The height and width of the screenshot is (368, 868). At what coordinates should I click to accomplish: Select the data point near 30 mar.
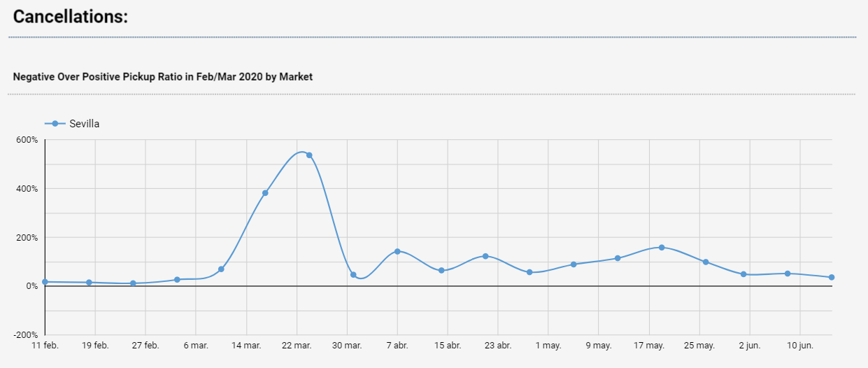[x=353, y=275]
